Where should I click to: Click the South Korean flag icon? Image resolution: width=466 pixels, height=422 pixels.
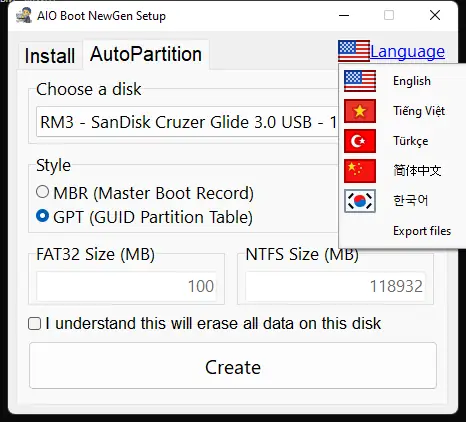360,201
